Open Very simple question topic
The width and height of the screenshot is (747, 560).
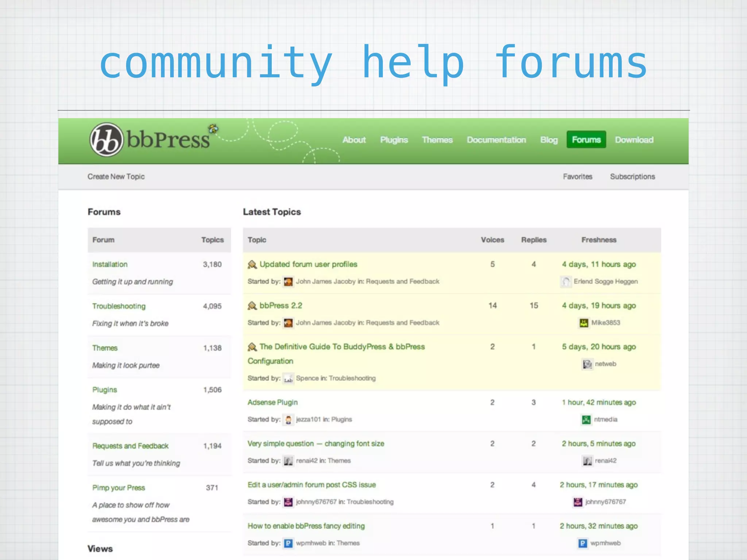316,444
